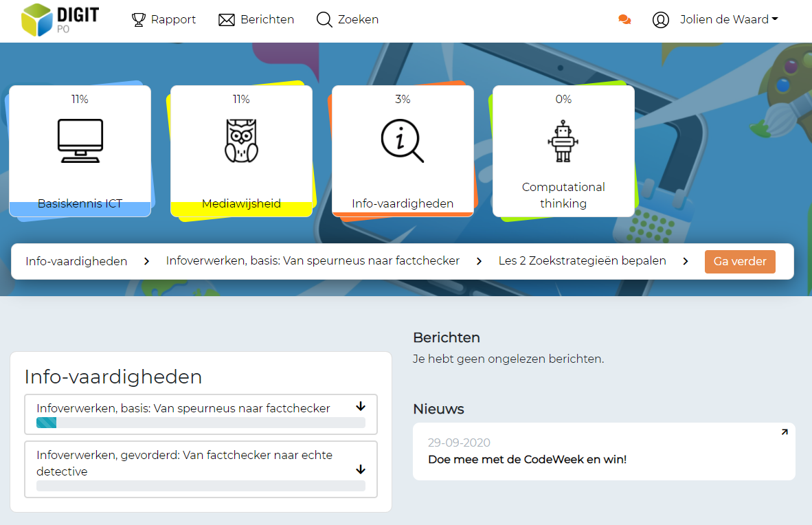Click the progress bar under Infoverwerken basis

coord(201,423)
